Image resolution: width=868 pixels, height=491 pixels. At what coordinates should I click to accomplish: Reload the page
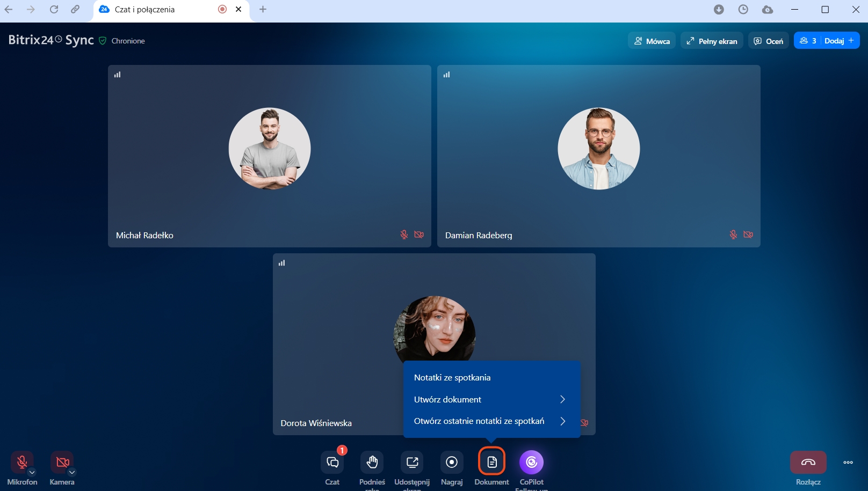pyautogui.click(x=54, y=9)
